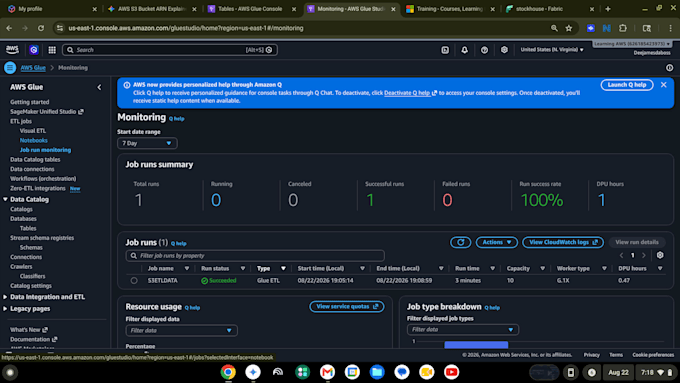Open the info panel icon at right
Screen dimensions: 680x383
[x=670, y=68]
